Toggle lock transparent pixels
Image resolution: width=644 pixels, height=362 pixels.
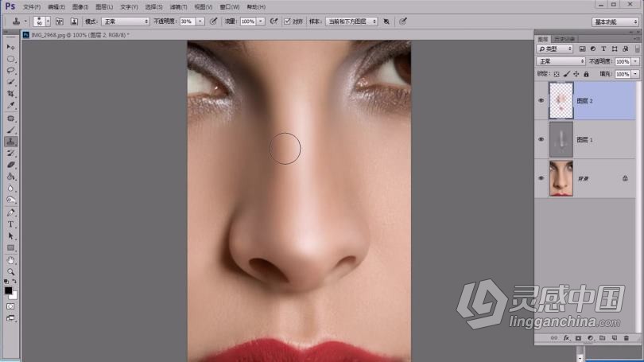click(x=557, y=74)
